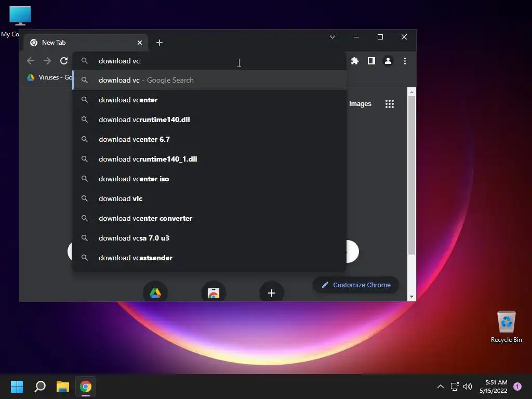Click the Images link
The image size is (532, 399).
pos(361,104)
